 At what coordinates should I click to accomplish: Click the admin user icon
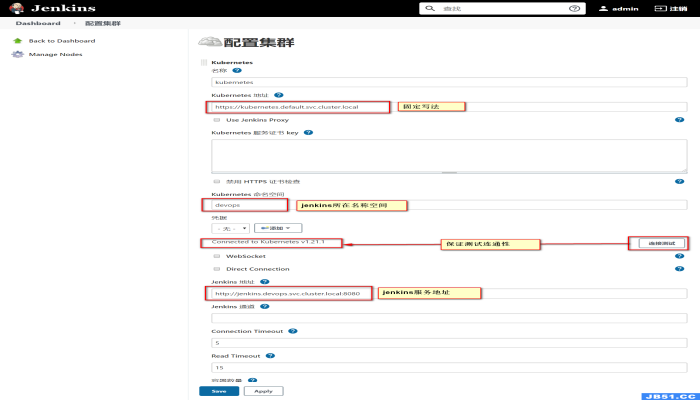click(603, 8)
